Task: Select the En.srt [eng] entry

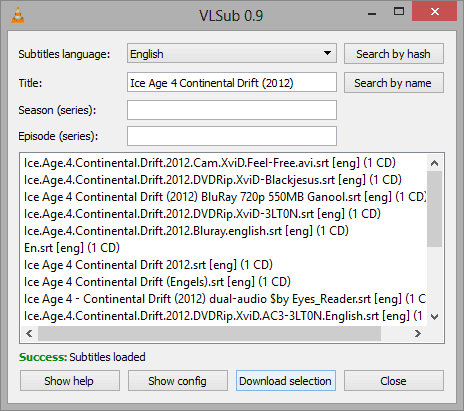Action: tap(72, 248)
